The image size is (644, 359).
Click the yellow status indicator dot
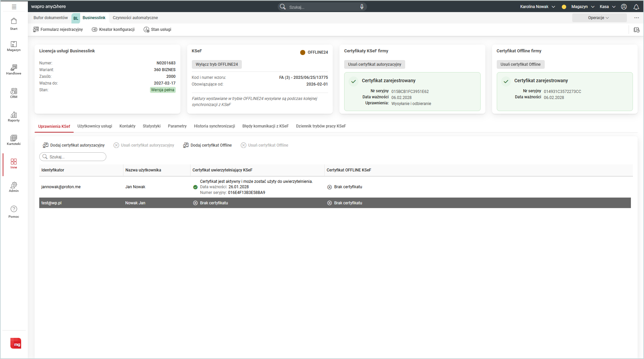coord(564,7)
